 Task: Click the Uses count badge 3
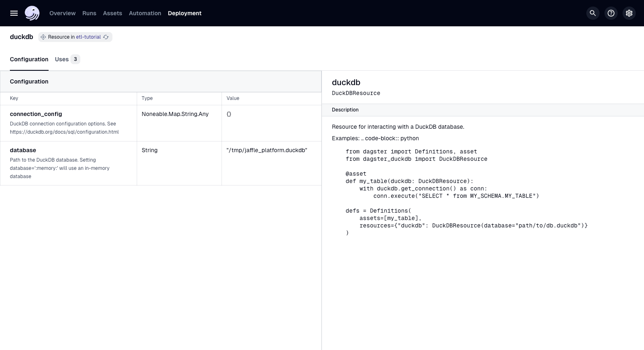point(75,59)
